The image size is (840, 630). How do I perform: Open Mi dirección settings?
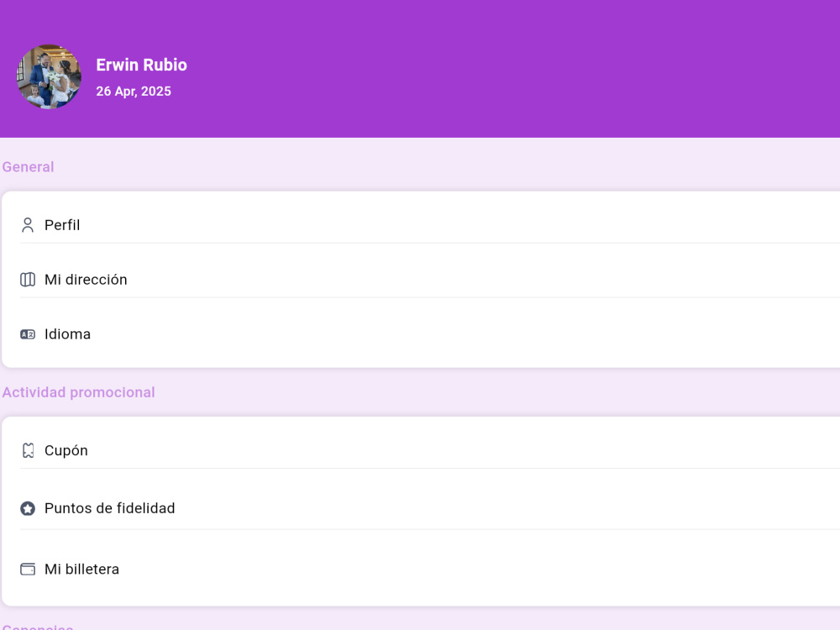pyautogui.click(x=429, y=280)
